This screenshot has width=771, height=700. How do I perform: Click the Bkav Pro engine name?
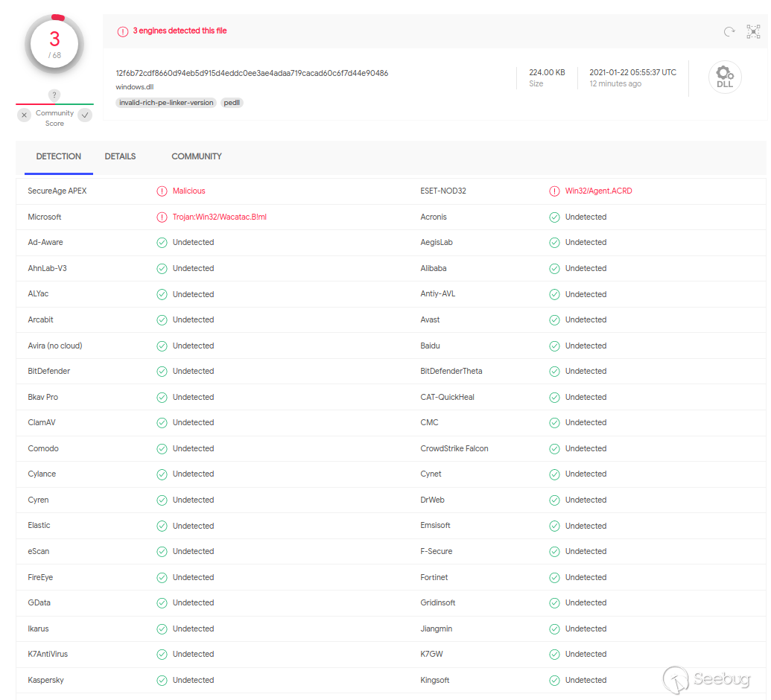tap(42, 397)
